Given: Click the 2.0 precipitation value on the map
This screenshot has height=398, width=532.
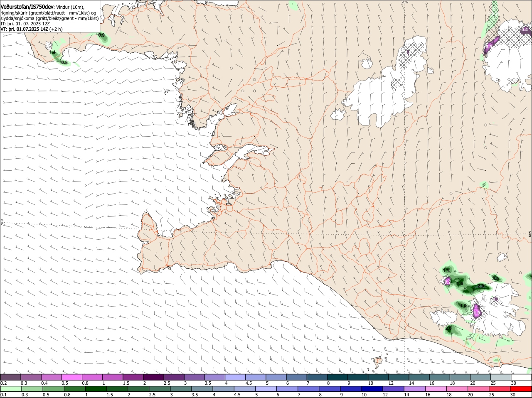Looking at the screenshot, I should coord(448,329).
